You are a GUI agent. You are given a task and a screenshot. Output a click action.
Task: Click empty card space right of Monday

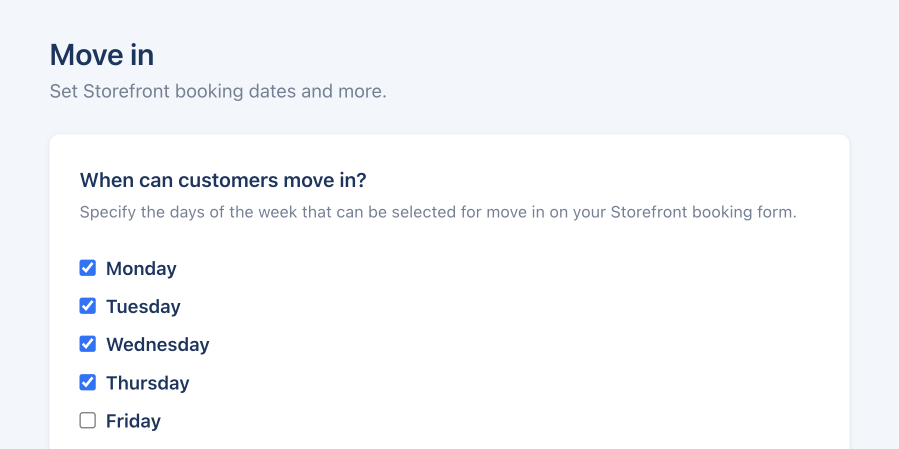point(505,268)
